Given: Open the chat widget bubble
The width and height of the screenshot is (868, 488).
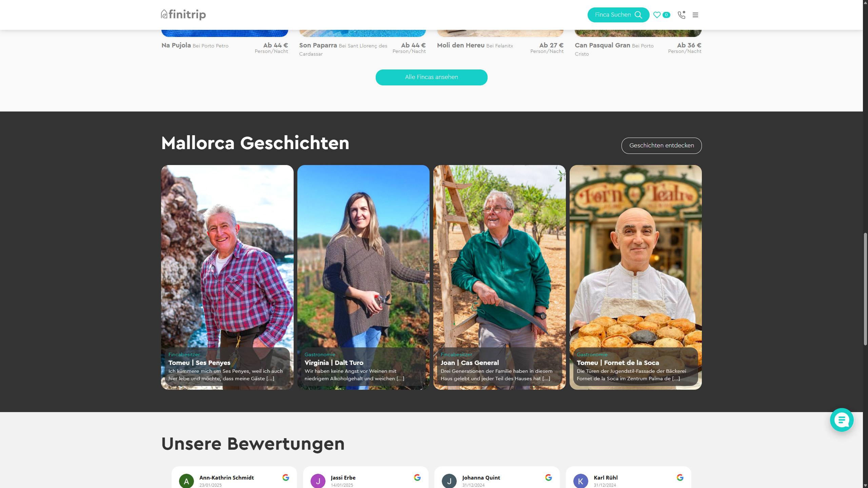Looking at the screenshot, I should 842,420.
